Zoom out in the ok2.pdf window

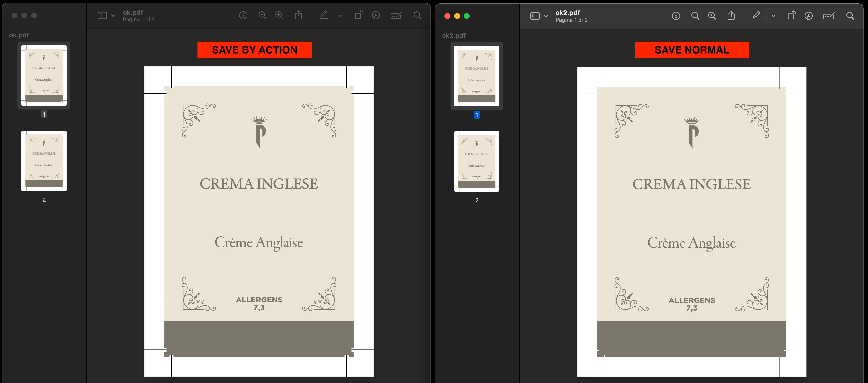click(x=695, y=16)
